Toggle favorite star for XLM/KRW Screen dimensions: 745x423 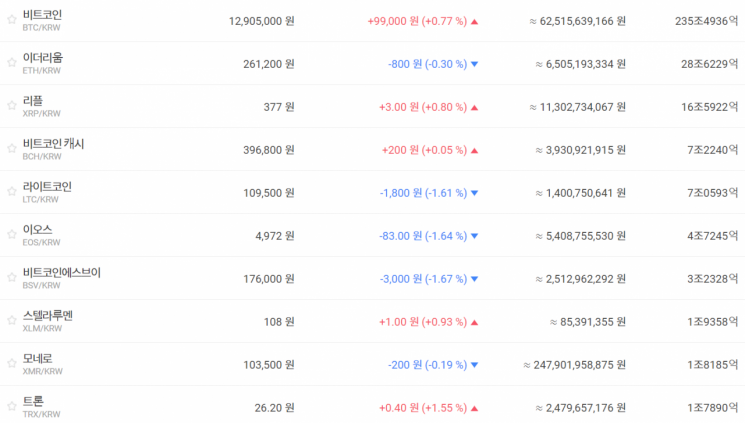tap(11, 320)
